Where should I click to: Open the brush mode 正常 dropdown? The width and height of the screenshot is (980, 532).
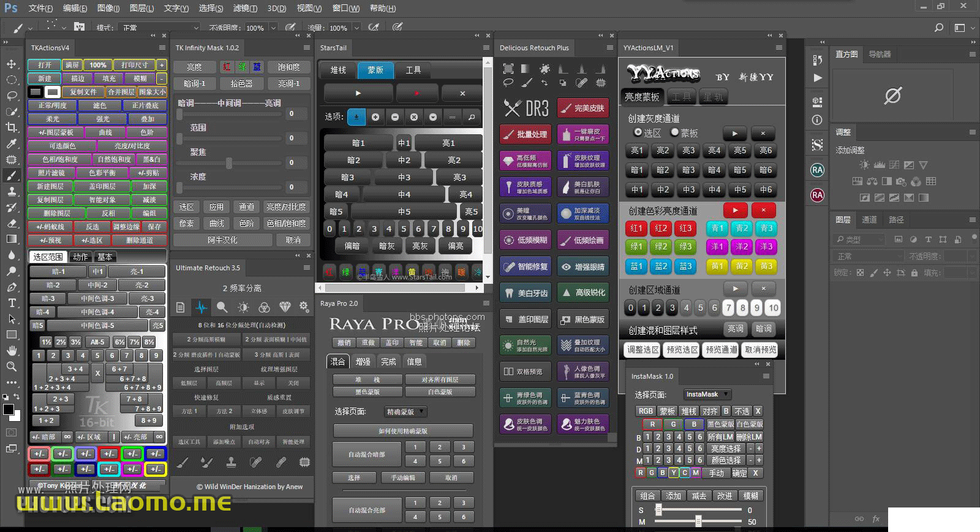(x=160, y=28)
